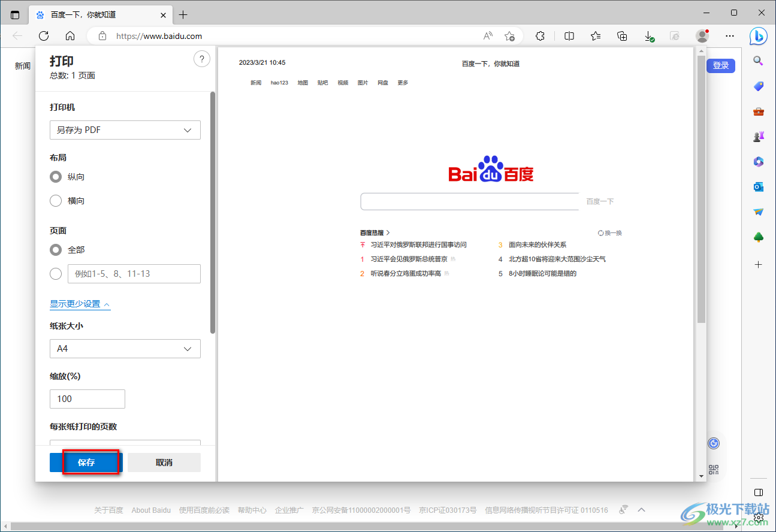The width and height of the screenshot is (776, 532).
Task: Click the About Baidu footer link
Action: 151,510
